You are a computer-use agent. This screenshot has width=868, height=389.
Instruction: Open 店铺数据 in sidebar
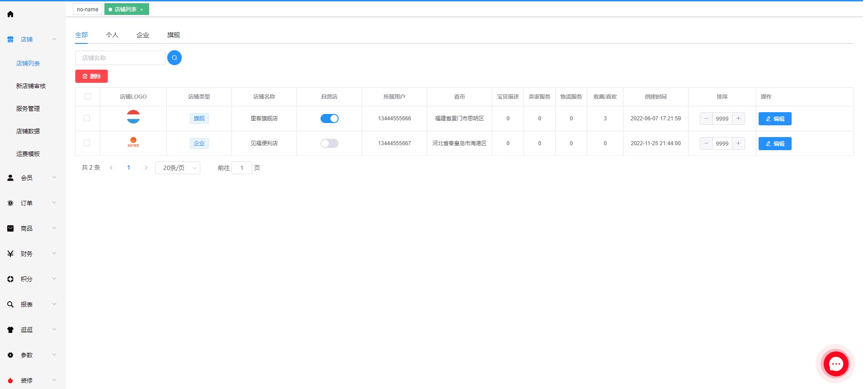[28, 131]
